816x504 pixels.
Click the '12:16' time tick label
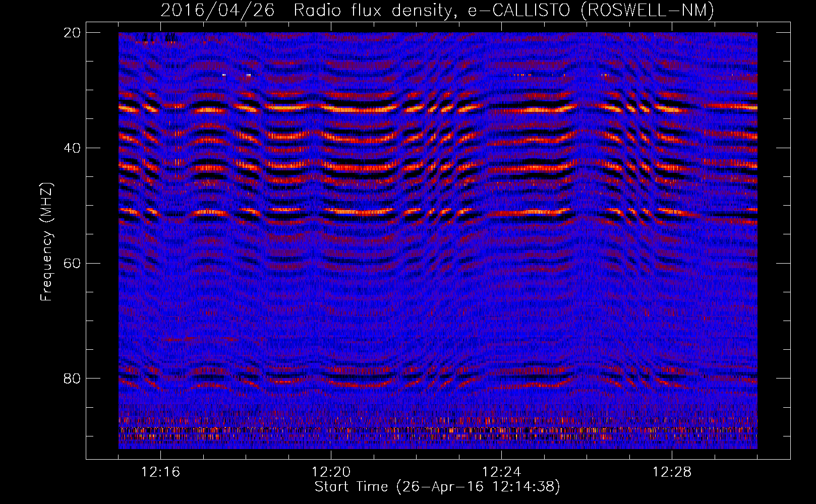(x=160, y=472)
